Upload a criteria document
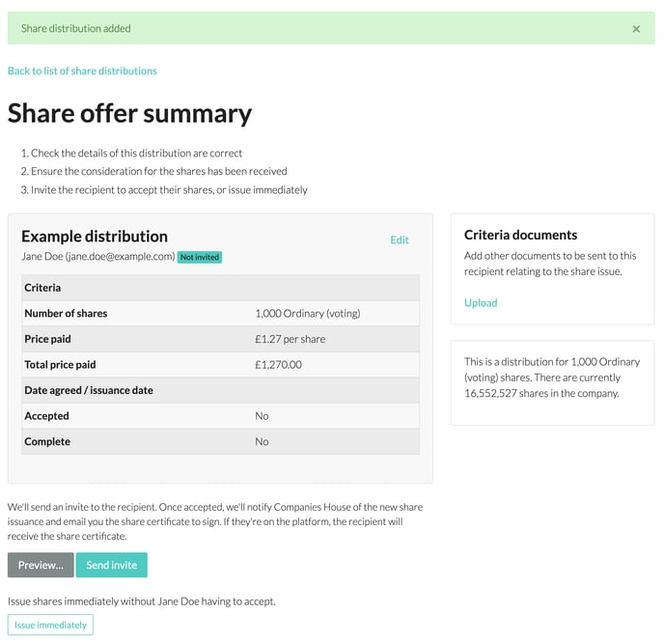664x644 pixels. pyautogui.click(x=481, y=302)
